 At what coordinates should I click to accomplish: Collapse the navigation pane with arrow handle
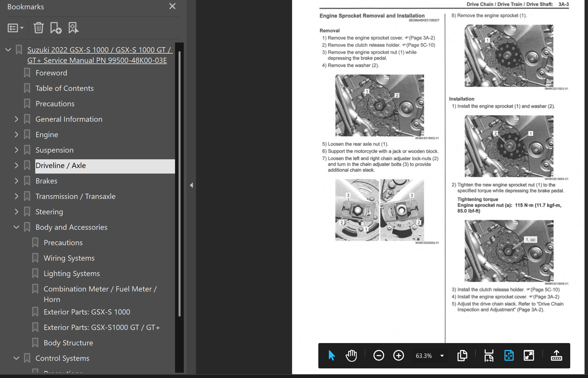(191, 185)
